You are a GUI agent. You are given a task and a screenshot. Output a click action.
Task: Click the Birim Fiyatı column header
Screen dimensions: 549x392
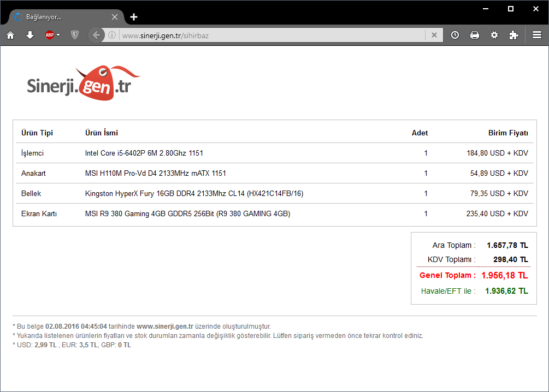coord(508,133)
